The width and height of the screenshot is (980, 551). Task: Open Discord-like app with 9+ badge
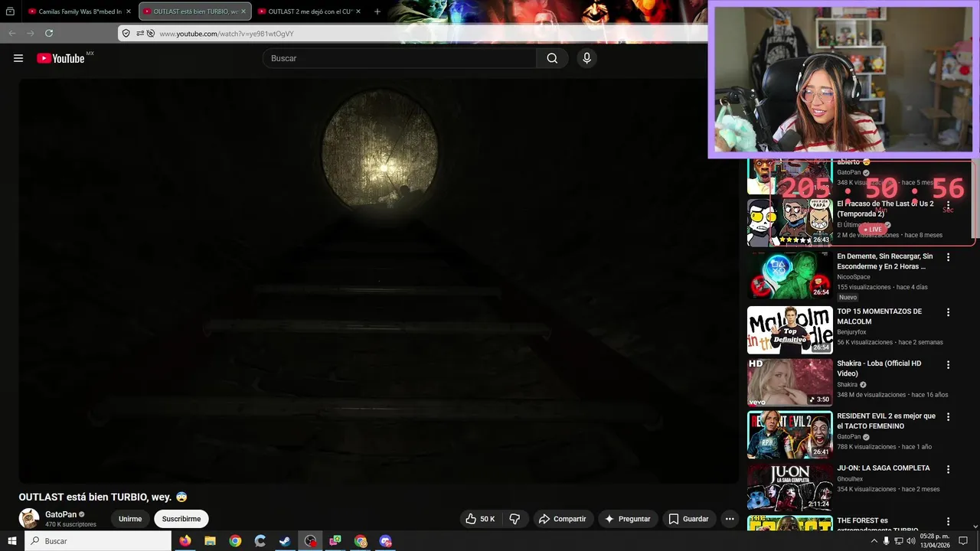click(386, 541)
